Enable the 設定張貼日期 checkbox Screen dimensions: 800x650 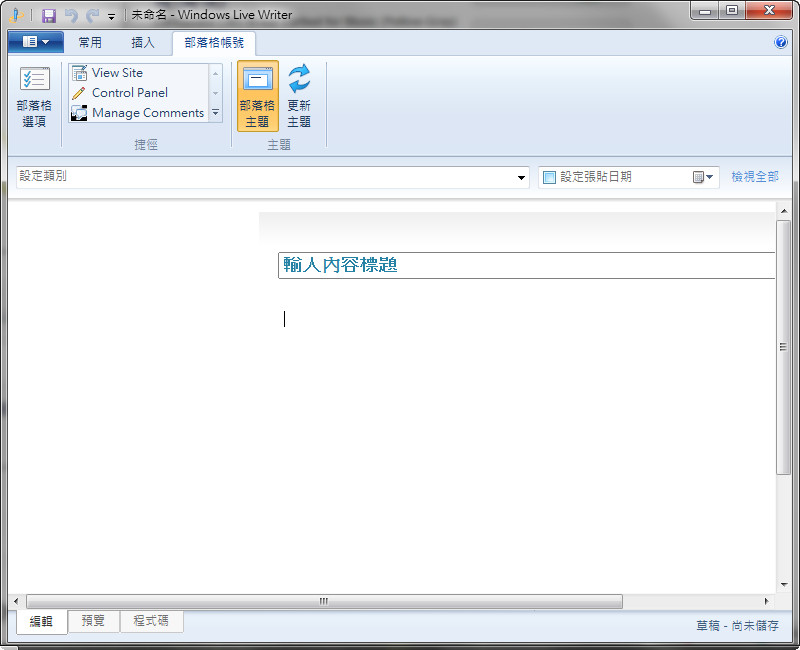coord(548,176)
